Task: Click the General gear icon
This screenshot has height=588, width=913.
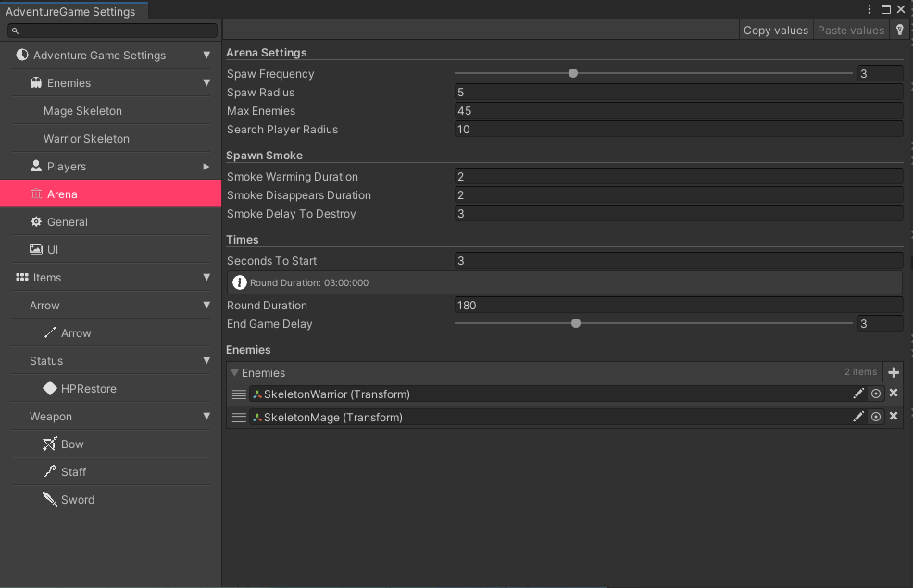Action: (x=36, y=221)
